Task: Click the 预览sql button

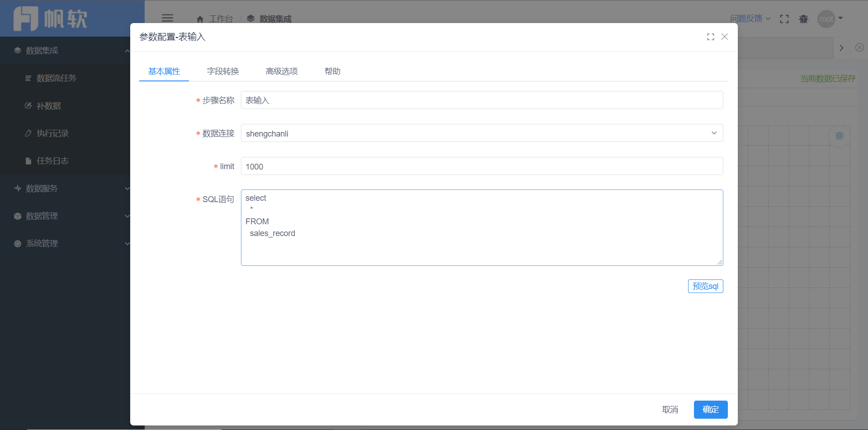Action: point(706,286)
